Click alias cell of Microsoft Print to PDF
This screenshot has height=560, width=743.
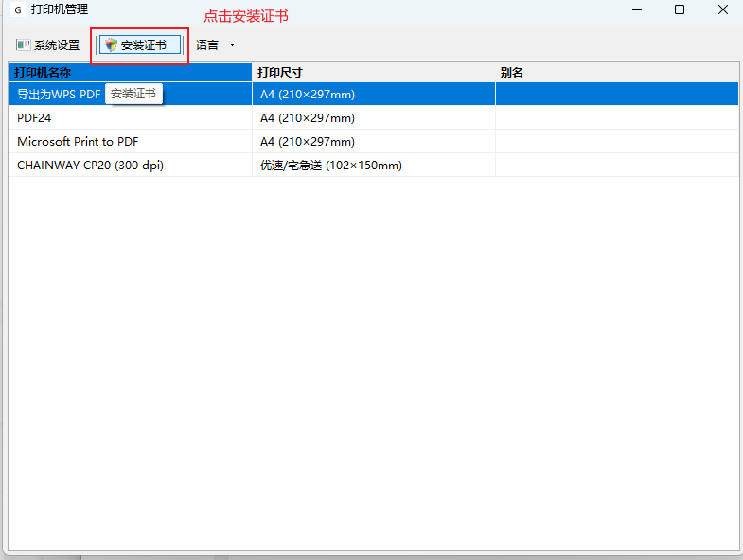pyautogui.click(x=617, y=141)
